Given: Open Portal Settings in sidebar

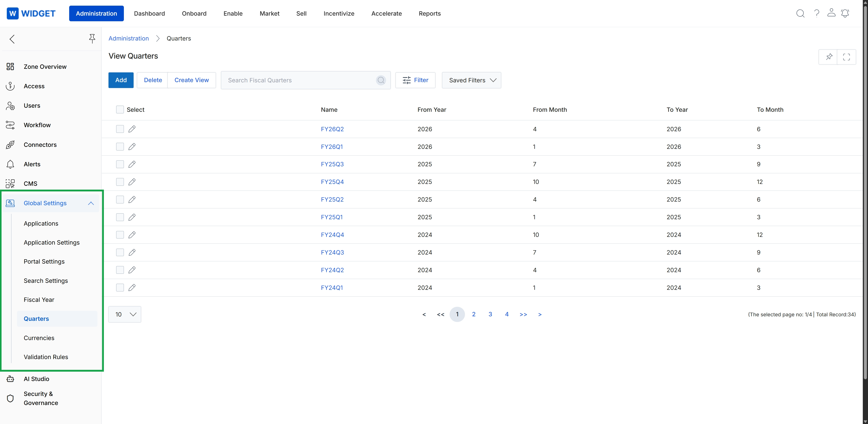Looking at the screenshot, I should coord(44,261).
